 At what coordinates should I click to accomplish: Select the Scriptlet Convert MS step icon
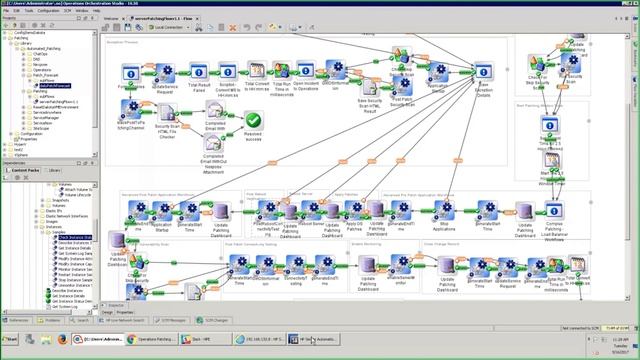point(228,72)
